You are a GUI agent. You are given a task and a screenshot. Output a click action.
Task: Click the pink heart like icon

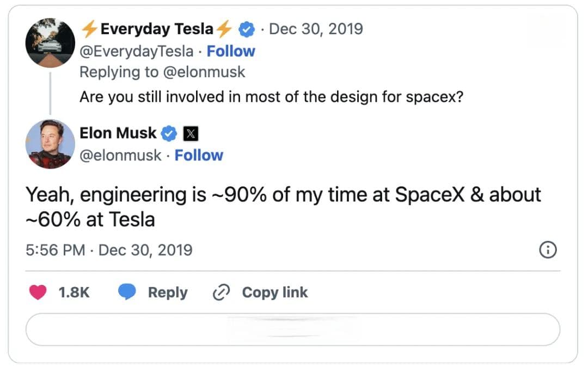point(38,292)
